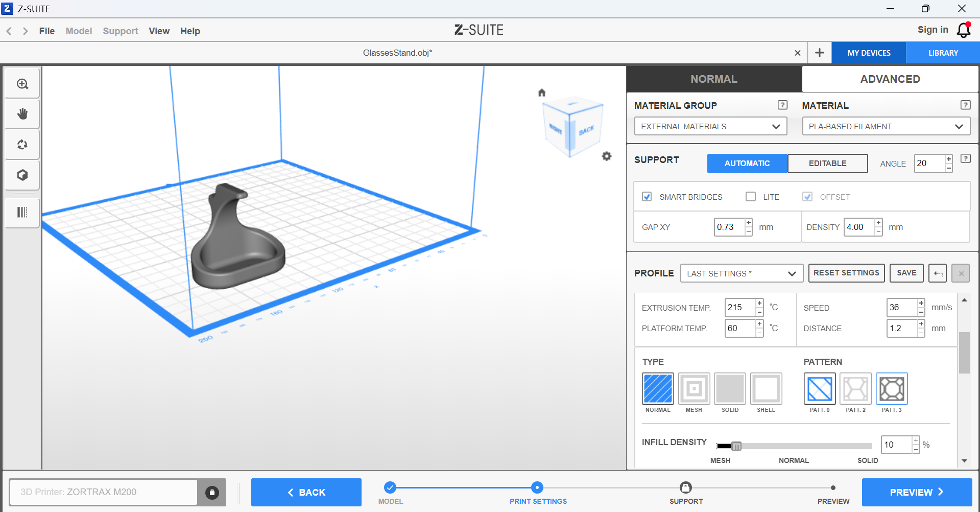The width and height of the screenshot is (980, 512).
Task: Switch support mode to Editable
Action: click(x=828, y=164)
